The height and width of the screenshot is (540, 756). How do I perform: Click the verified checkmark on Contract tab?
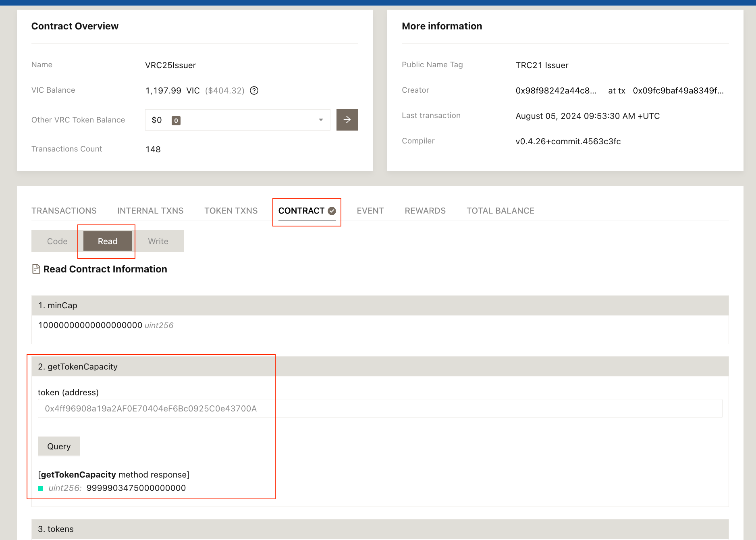332,211
